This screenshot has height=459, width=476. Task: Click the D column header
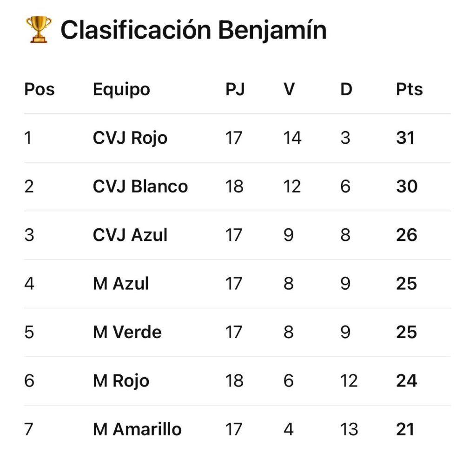pyautogui.click(x=346, y=89)
